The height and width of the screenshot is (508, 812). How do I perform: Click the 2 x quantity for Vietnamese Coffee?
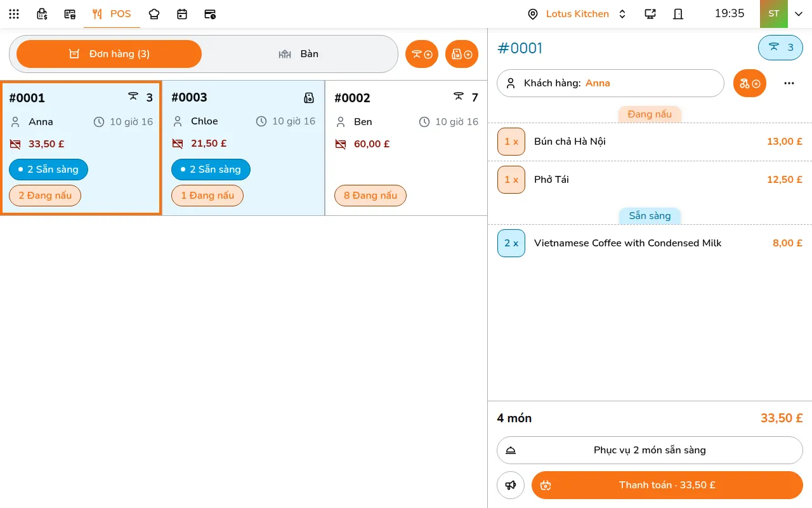point(511,243)
